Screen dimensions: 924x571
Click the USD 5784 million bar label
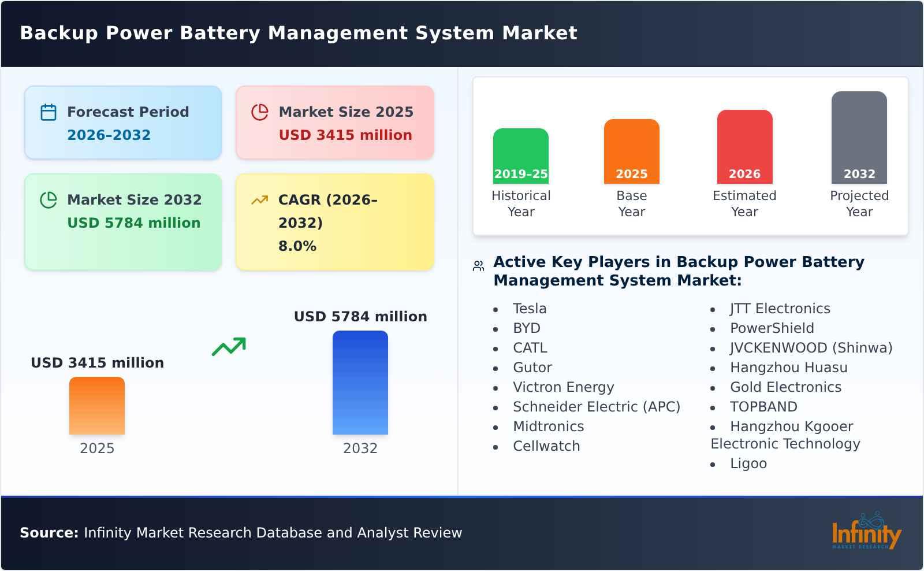(360, 316)
